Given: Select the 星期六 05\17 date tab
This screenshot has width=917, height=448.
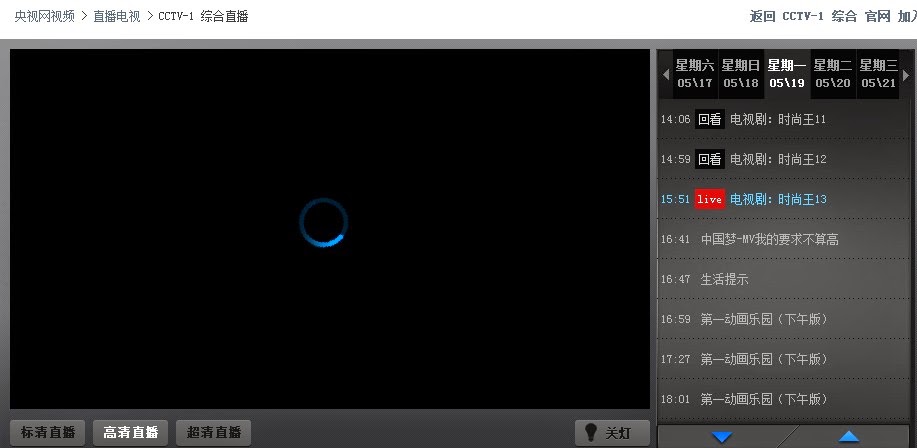Looking at the screenshot, I should [x=695, y=74].
